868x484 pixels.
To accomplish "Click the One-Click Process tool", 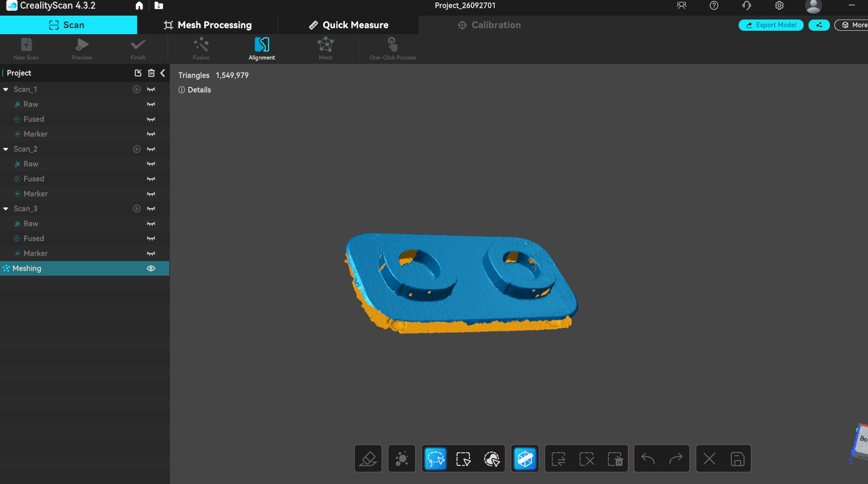I will pos(393,49).
